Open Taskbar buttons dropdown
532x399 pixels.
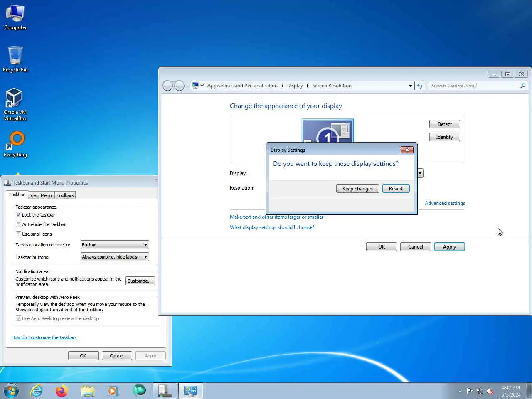(115, 257)
